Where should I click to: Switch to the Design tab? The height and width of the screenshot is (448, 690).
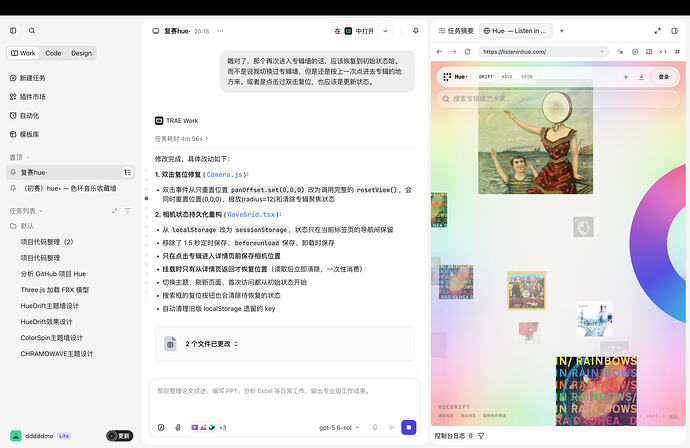click(x=81, y=53)
